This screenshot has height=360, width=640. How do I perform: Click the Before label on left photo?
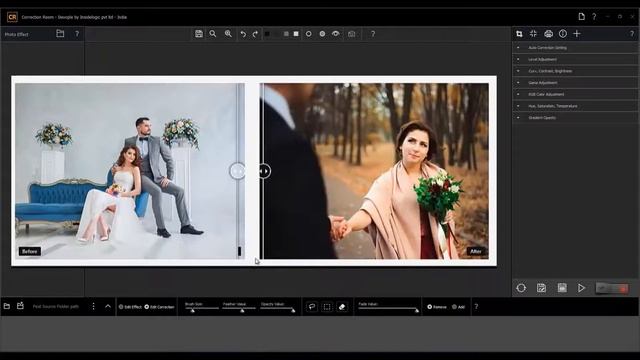(29, 251)
